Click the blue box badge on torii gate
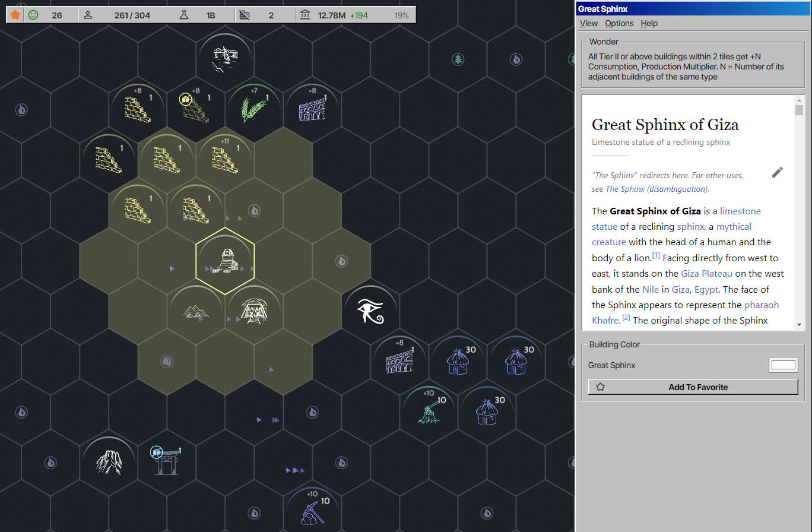Image resolution: width=812 pixels, height=532 pixels. click(x=156, y=452)
